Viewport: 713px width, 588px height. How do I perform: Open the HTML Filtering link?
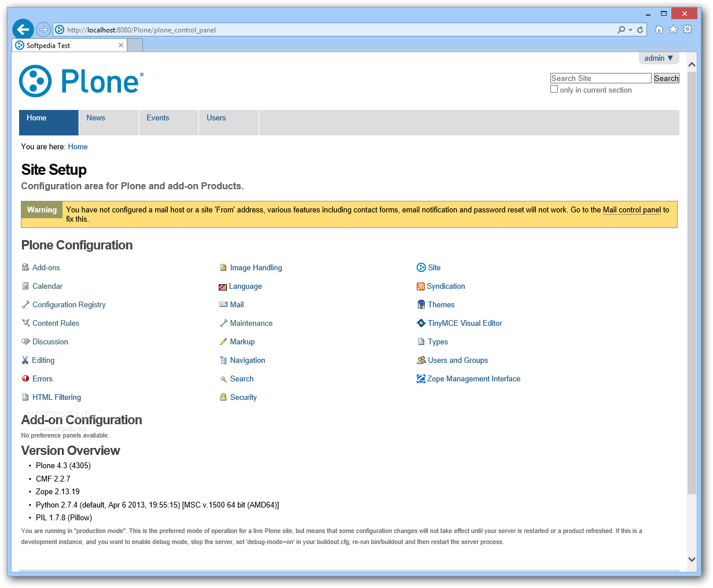[57, 397]
